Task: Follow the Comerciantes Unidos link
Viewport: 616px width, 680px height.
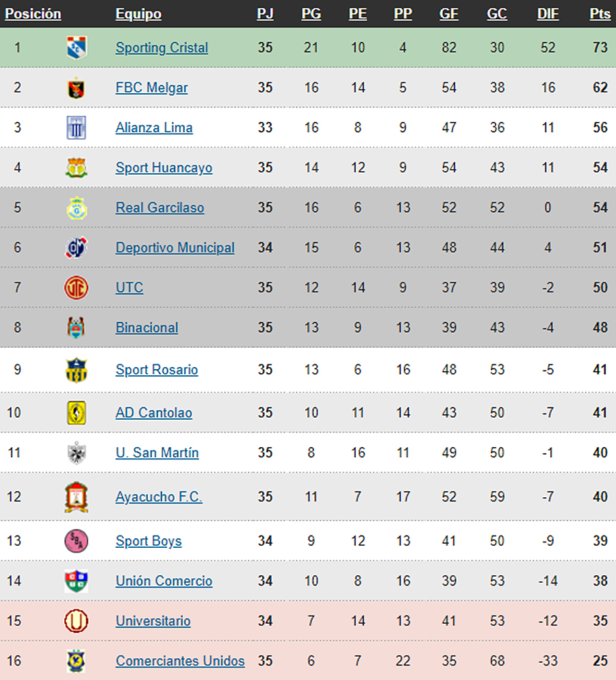Action: 180,661
